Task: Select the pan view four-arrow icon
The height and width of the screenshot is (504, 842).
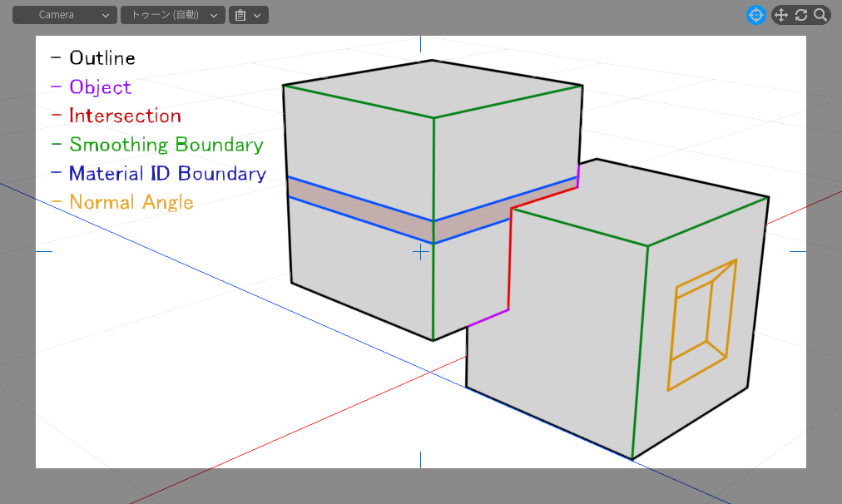Action: point(781,15)
